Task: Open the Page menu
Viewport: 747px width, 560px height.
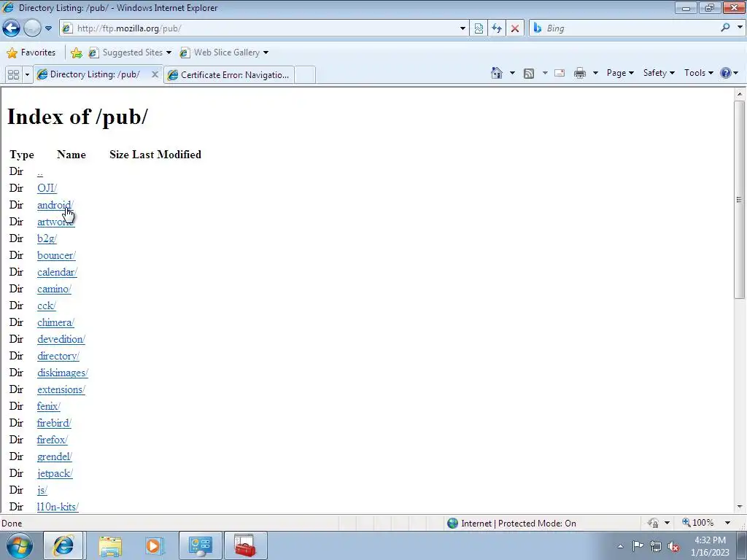Action: 620,73
